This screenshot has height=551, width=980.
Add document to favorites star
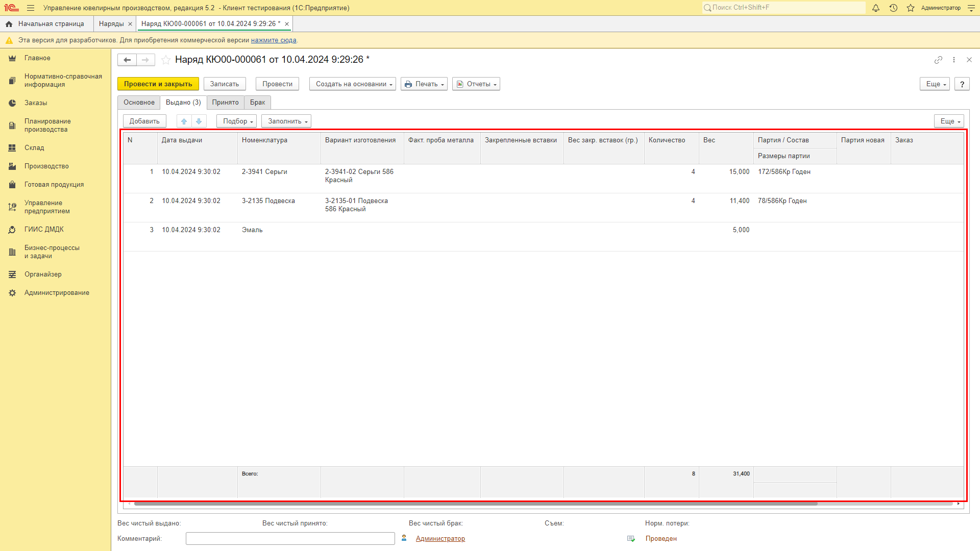[166, 60]
